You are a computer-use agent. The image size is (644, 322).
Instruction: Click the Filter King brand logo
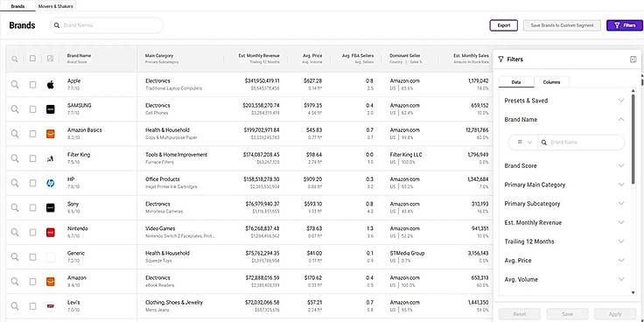coord(50,158)
